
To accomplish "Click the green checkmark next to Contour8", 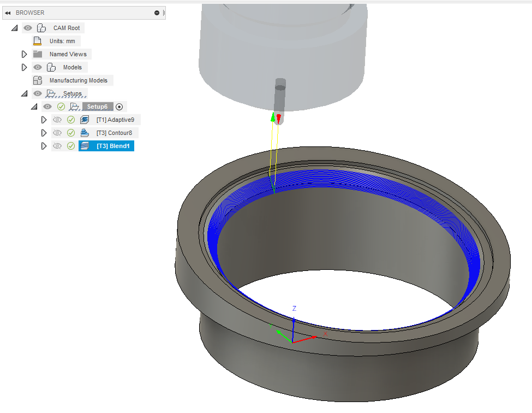I will click(71, 133).
